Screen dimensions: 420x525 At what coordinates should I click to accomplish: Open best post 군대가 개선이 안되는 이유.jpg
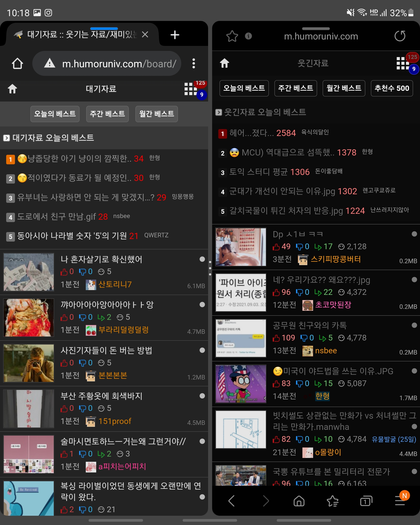point(282,191)
